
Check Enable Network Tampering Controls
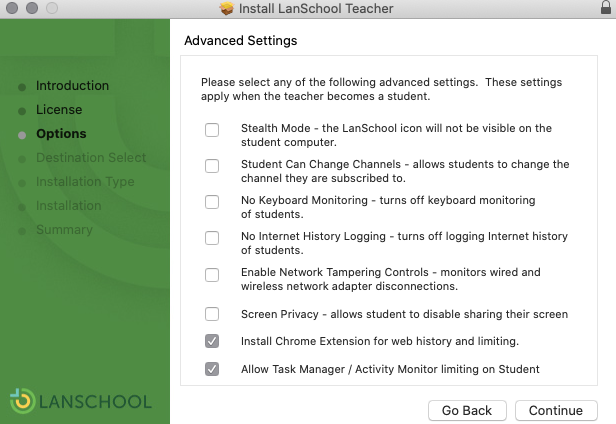[x=212, y=275]
